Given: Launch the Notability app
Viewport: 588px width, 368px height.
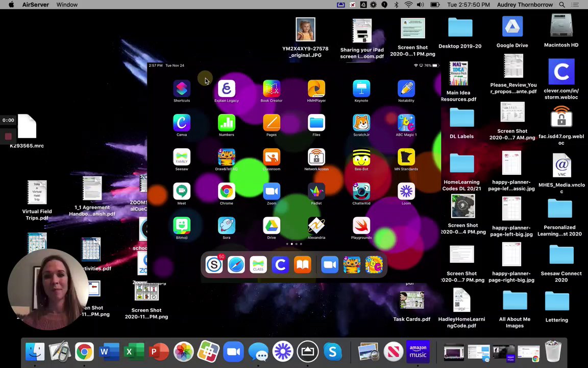Looking at the screenshot, I should point(406,88).
